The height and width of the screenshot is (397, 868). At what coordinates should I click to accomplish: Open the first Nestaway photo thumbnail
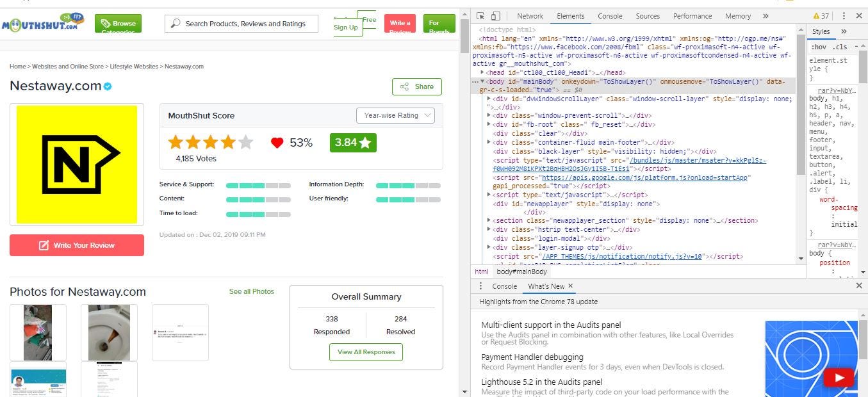coord(38,332)
